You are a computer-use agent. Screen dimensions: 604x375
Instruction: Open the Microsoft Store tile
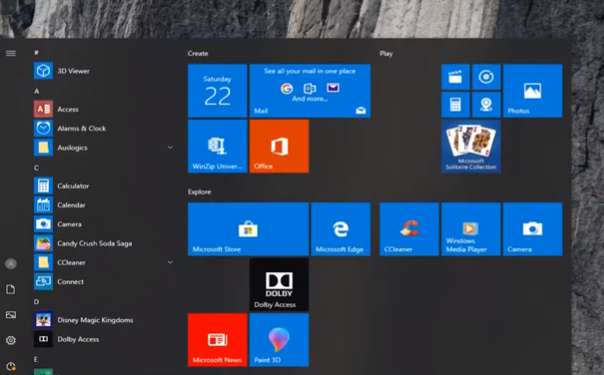click(248, 229)
